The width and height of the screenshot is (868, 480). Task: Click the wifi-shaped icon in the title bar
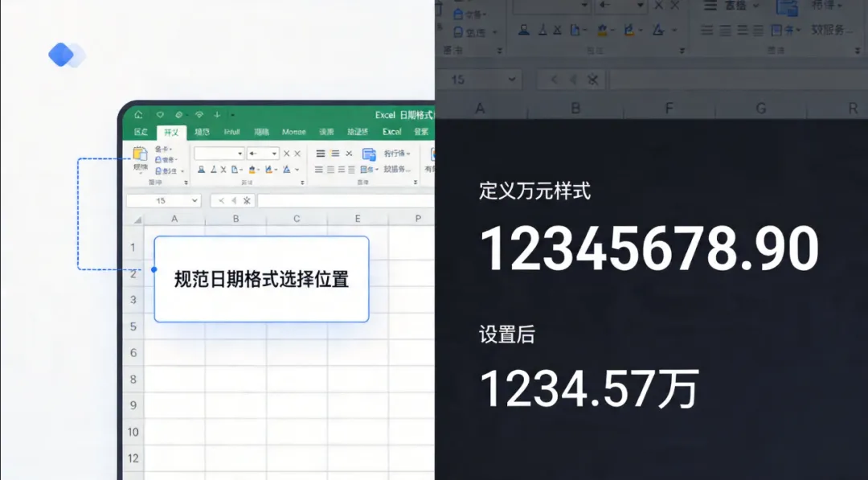point(199,115)
